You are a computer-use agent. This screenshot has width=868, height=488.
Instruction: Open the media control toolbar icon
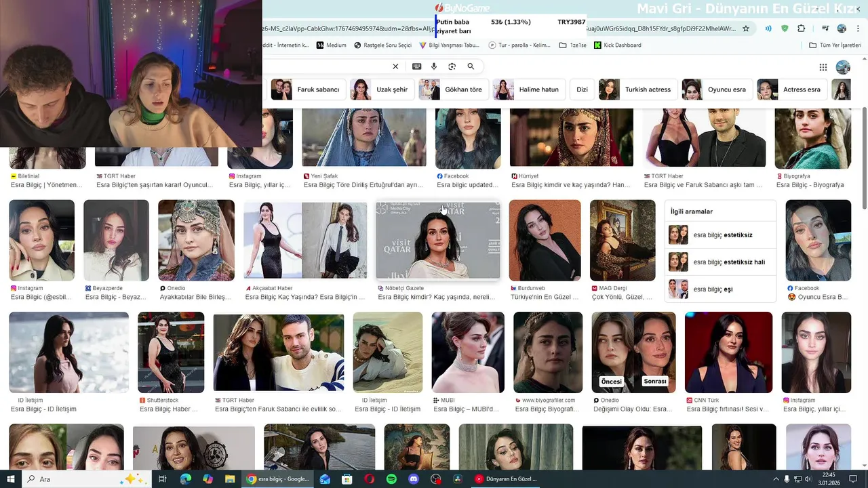(825, 28)
